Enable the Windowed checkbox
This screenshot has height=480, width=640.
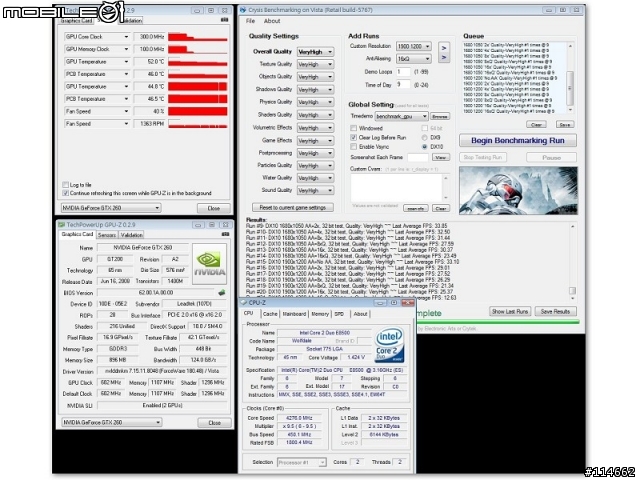[x=353, y=128]
